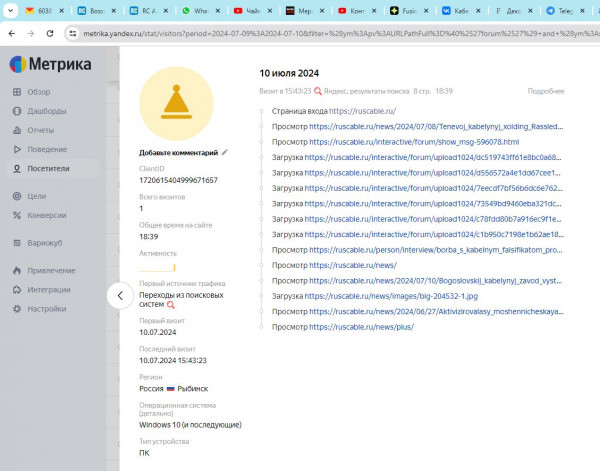Open Конверсии in the left menu
This screenshot has width=600, height=471.
46,215
